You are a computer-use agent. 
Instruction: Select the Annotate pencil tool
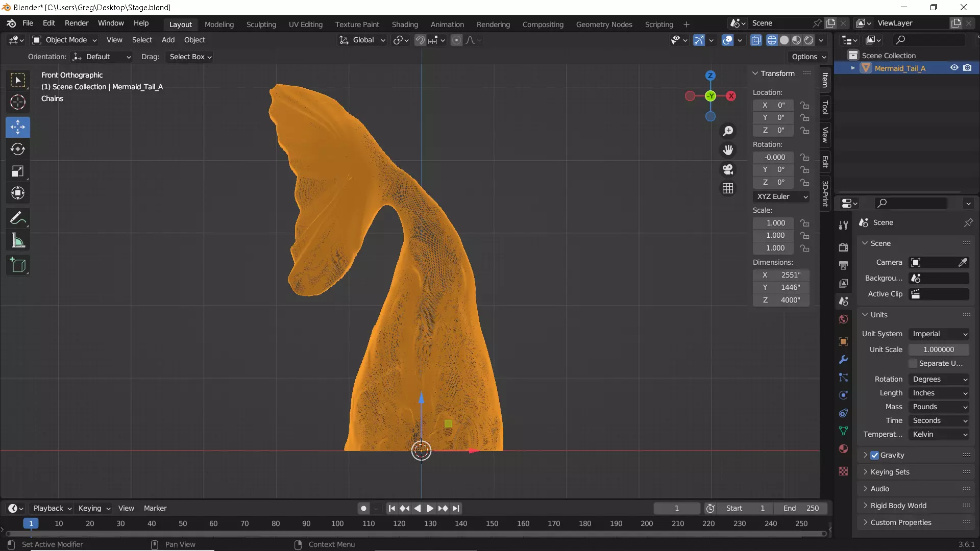tap(18, 218)
